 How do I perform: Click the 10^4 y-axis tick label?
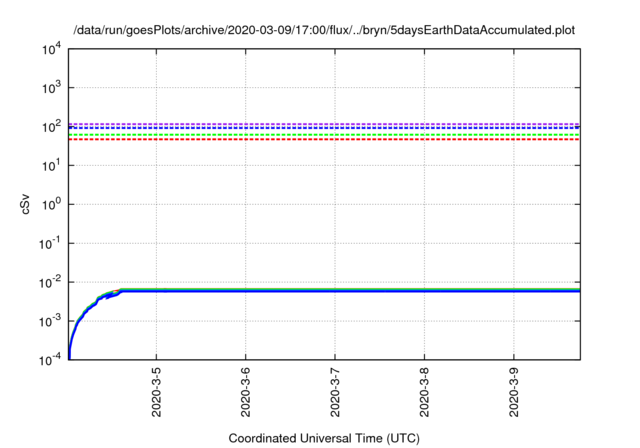[x=51, y=49]
